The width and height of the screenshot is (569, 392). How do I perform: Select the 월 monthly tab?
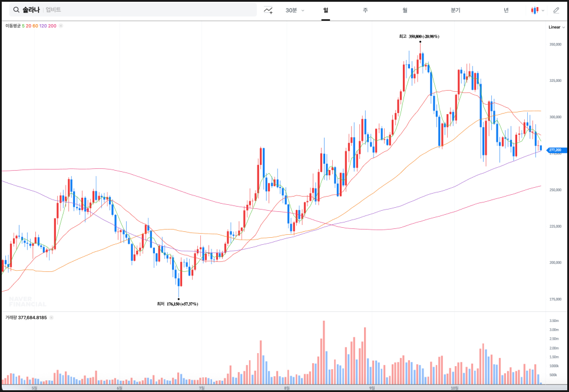pyautogui.click(x=405, y=10)
